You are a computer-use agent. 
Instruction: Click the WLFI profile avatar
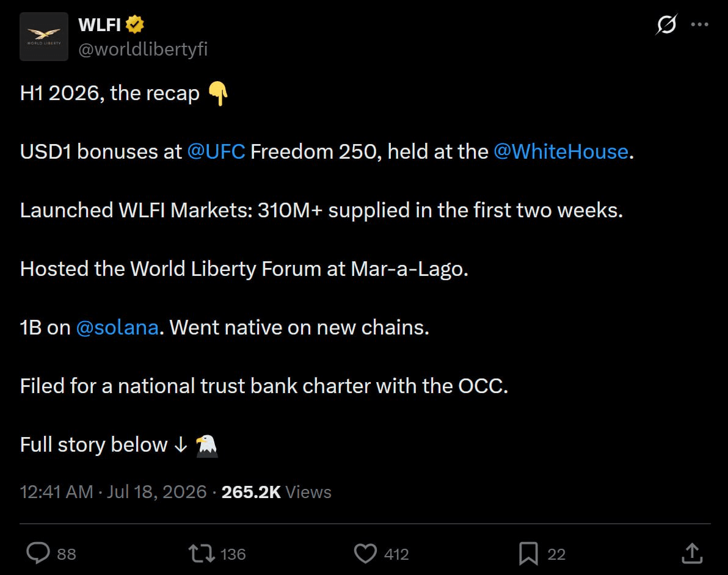tap(44, 37)
